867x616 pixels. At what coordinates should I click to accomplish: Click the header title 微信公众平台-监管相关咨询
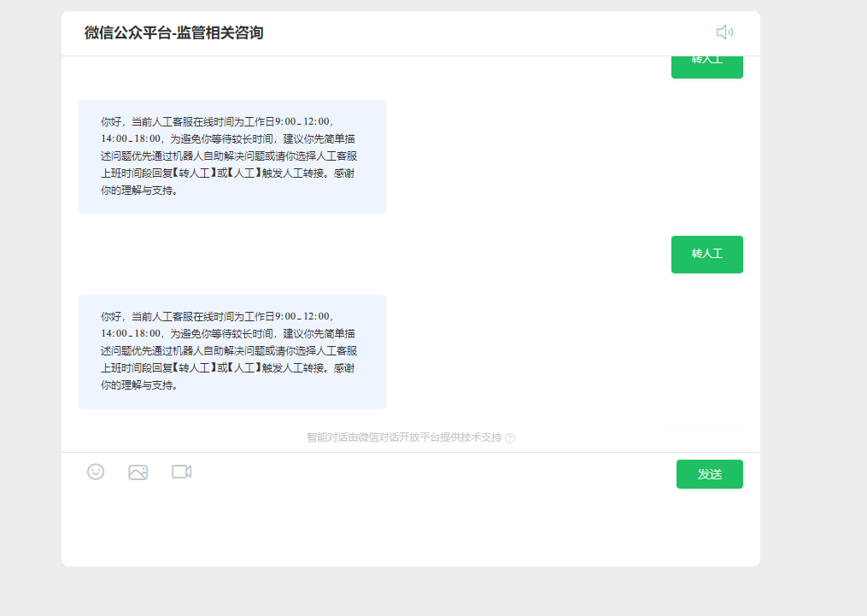[x=173, y=32]
